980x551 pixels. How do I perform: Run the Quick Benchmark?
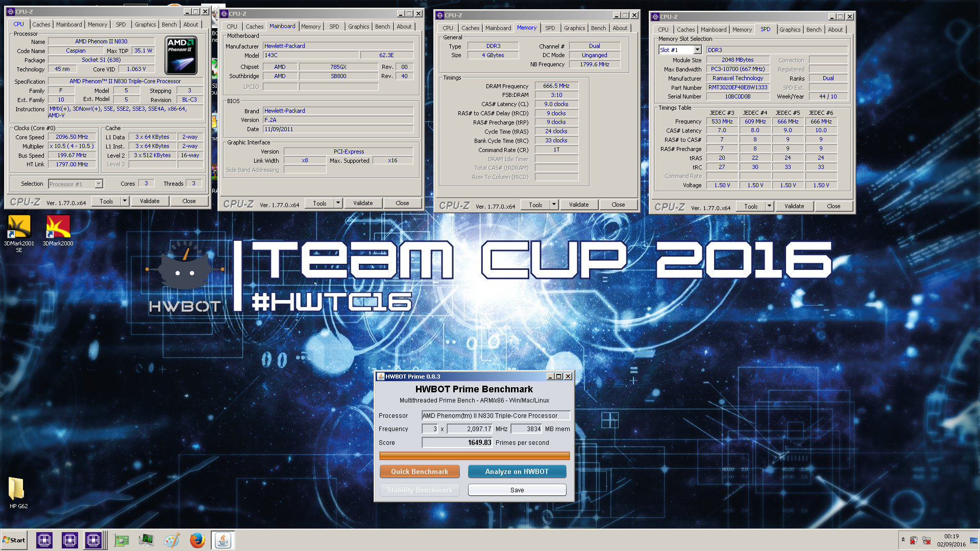point(420,471)
